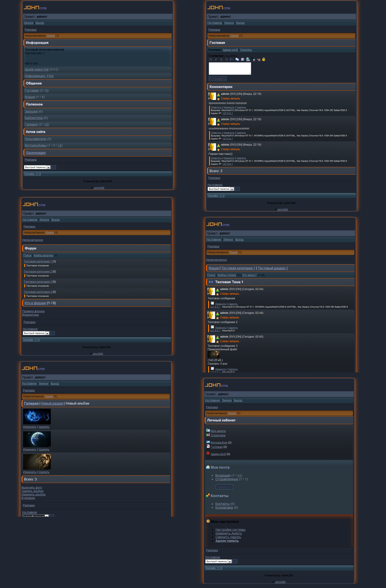
Task: Open the smiley emoticon picker
Action: click(x=264, y=60)
